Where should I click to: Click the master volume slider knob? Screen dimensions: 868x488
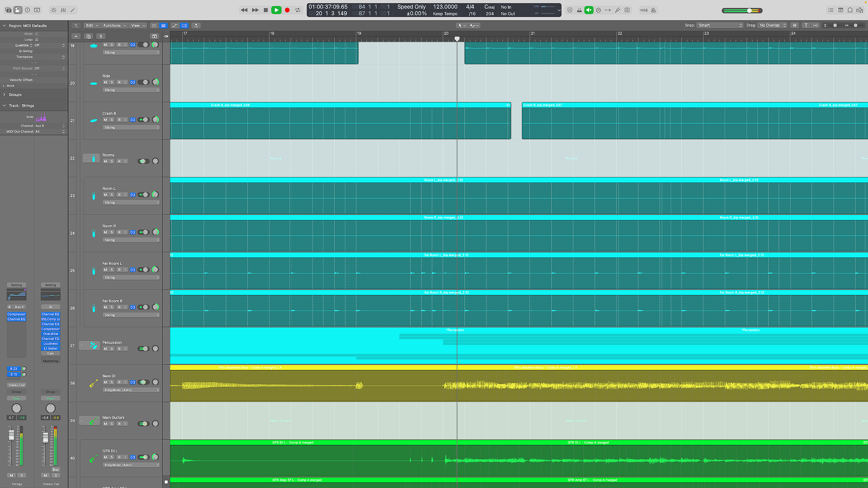[x=750, y=10]
